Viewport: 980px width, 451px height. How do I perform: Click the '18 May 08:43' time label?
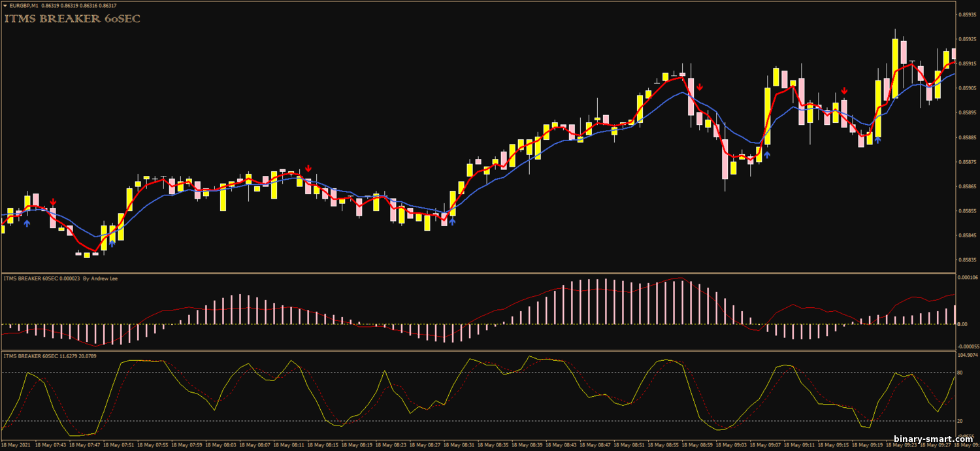[561, 444]
